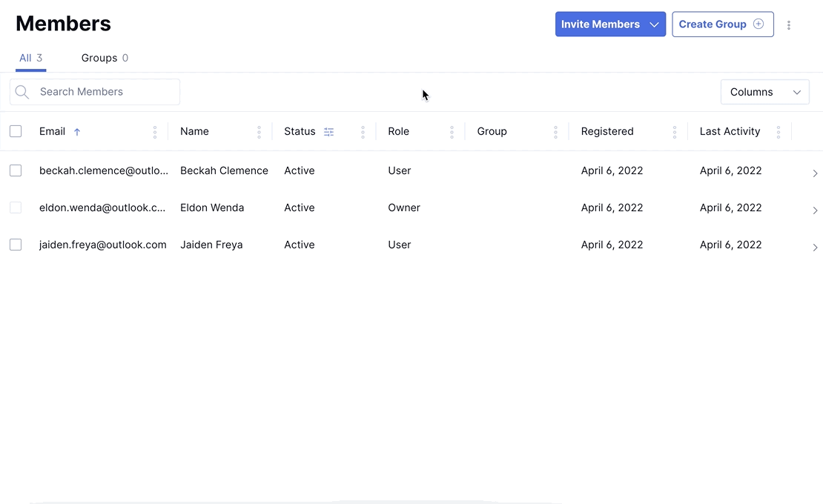This screenshot has height=504, width=823.
Task: Click the Email sort ascending arrow
Action: (77, 132)
